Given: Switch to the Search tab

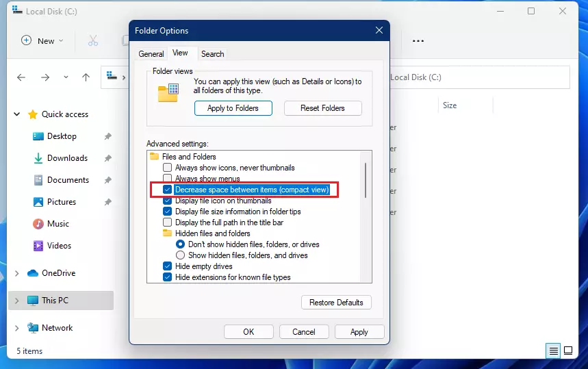Looking at the screenshot, I should click(x=213, y=54).
